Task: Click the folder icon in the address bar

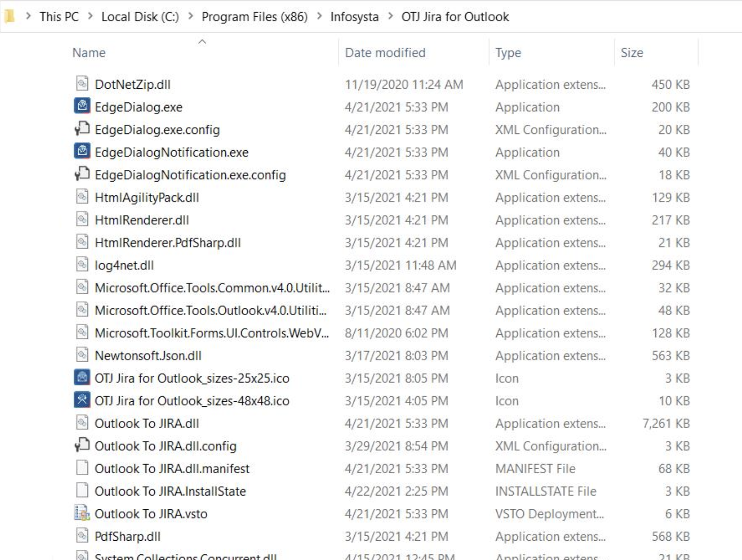Action: tap(9, 16)
